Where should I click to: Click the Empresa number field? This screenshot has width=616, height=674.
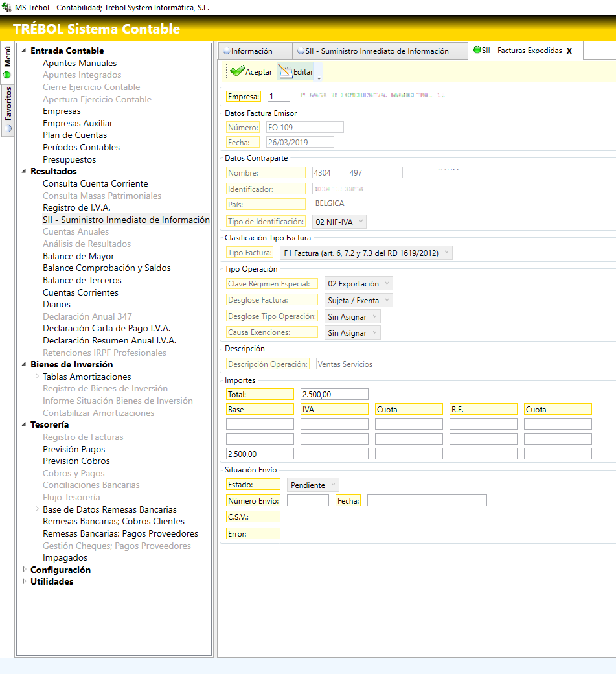tap(279, 97)
